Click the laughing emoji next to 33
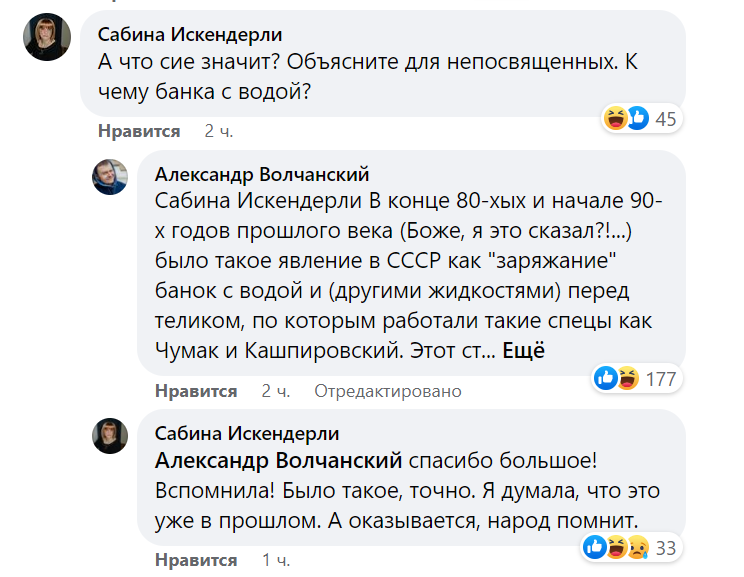Viewport: 744px width, 577px height. (x=616, y=547)
